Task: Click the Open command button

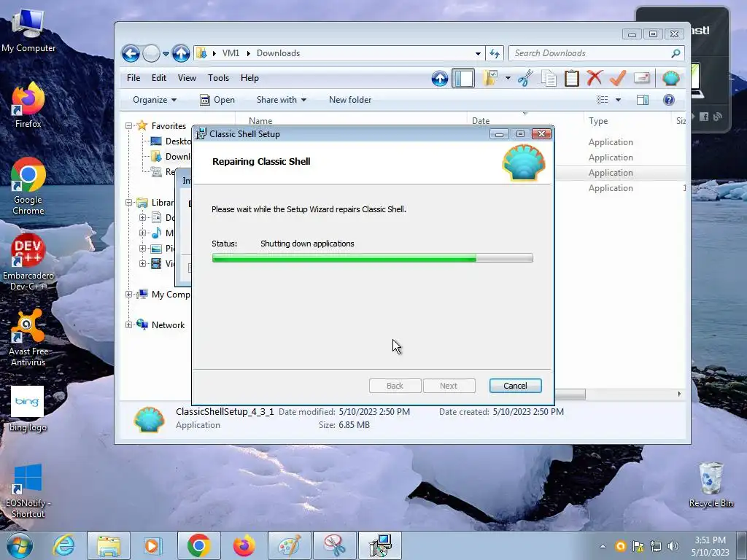Action: coord(217,100)
